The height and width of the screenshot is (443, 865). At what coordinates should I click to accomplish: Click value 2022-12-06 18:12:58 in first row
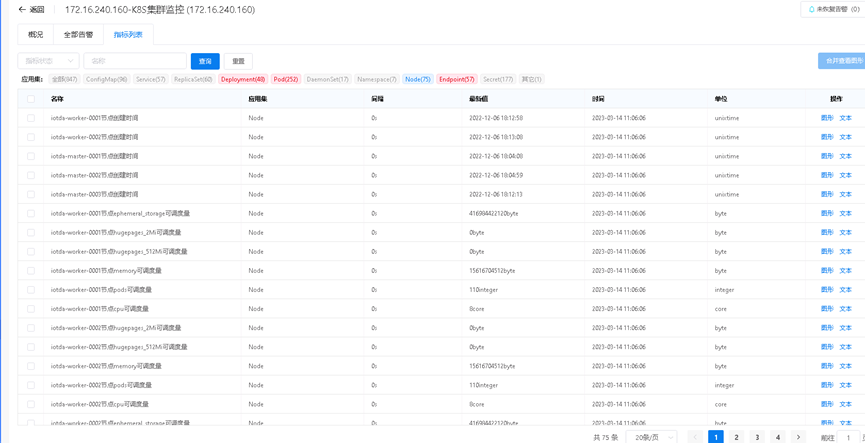[x=496, y=118]
